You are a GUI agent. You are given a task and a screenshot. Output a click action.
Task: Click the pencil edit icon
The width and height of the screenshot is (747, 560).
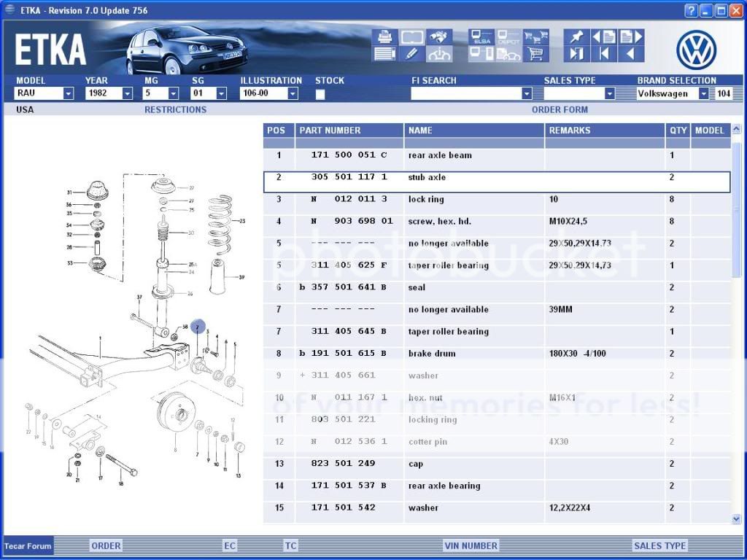pyautogui.click(x=411, y=54)
